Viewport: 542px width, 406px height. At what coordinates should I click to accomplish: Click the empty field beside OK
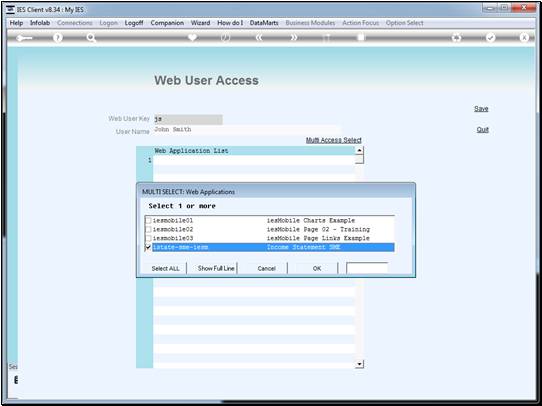click(x=367, y=268)
